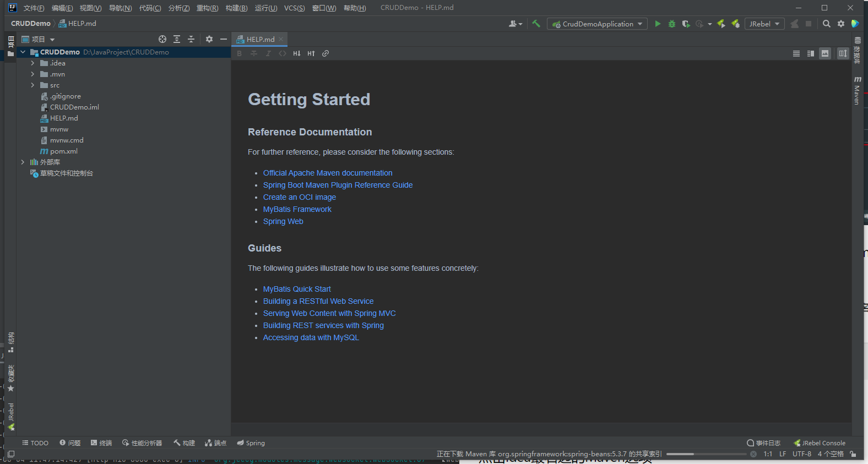Open MyBatis Quick Start link

[x=297, y=289]
